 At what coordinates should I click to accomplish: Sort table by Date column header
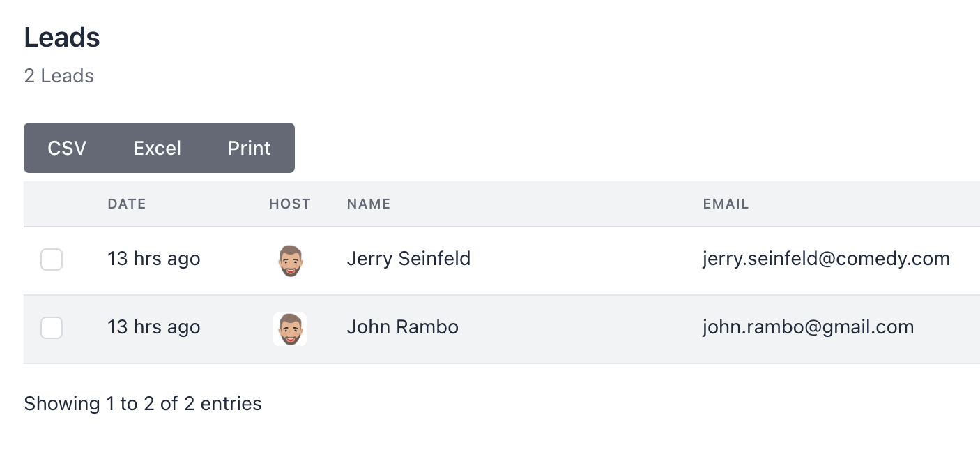click(127, 204)
